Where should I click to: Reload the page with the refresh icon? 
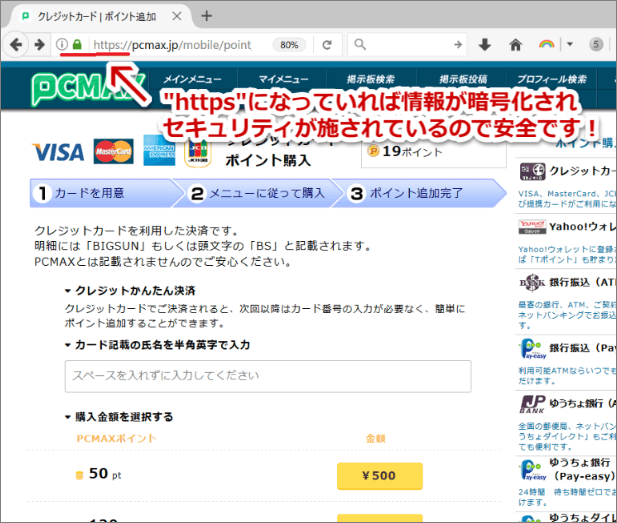click(327, 45)
